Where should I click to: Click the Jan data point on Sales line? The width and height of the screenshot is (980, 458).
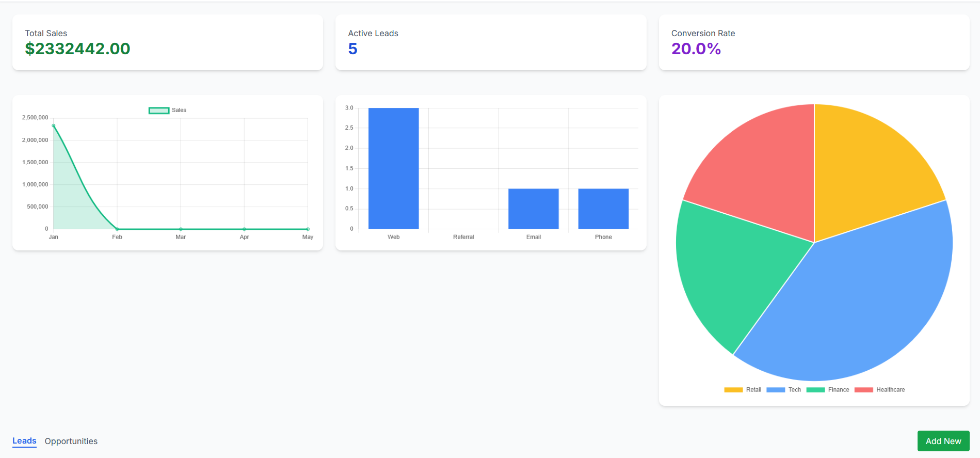(x=54, y=125)
